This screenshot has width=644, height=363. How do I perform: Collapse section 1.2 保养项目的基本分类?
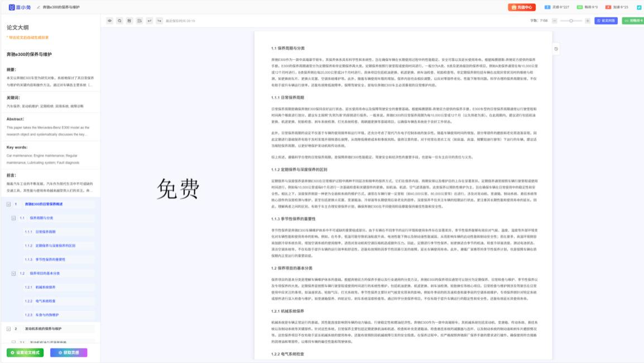point(13,273)
